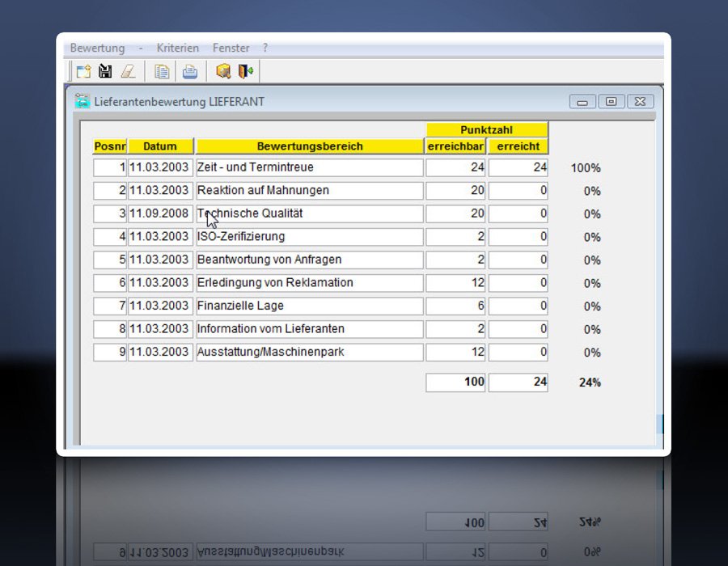Click erreichbar 20 for Reaktion auf Mahnungen
This screenshot has width=728, height=566.
click(x=455, y=191)
